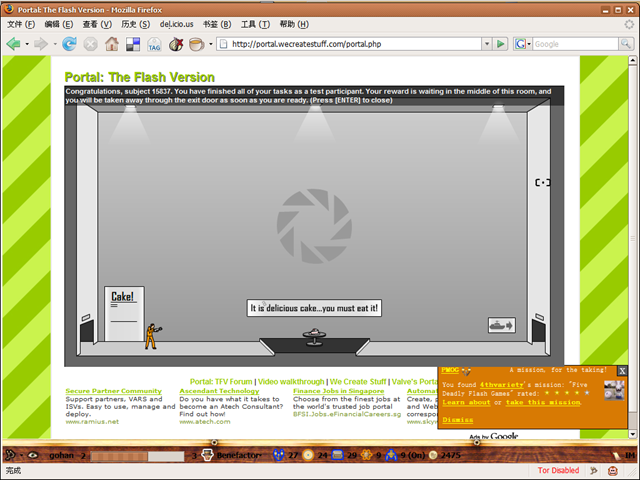This screenshot has height=480, width=640.
Task: Click the mission thumbnail image in popup
Action: 614,390
